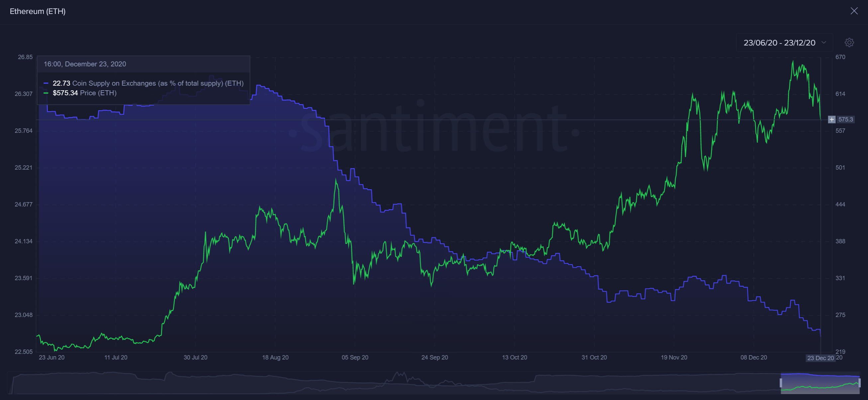
Task: Close the Ethereum chart panel
Action: tap(854, 11)
